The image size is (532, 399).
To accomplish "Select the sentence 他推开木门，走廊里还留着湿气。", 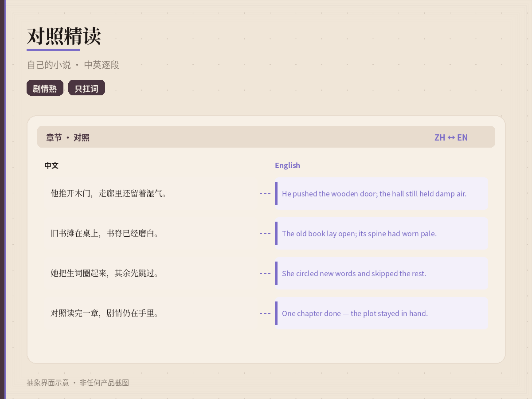I will [x=109, y=193].
